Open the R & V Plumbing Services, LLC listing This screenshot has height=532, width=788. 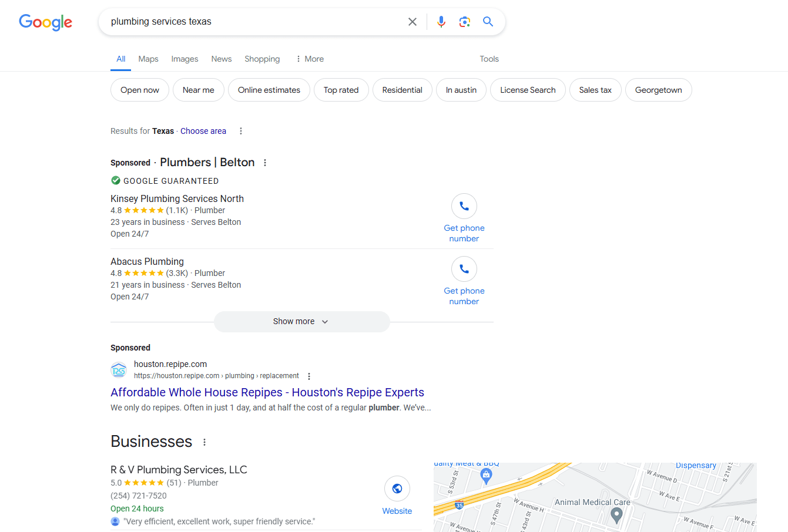(x=179, y=470)
